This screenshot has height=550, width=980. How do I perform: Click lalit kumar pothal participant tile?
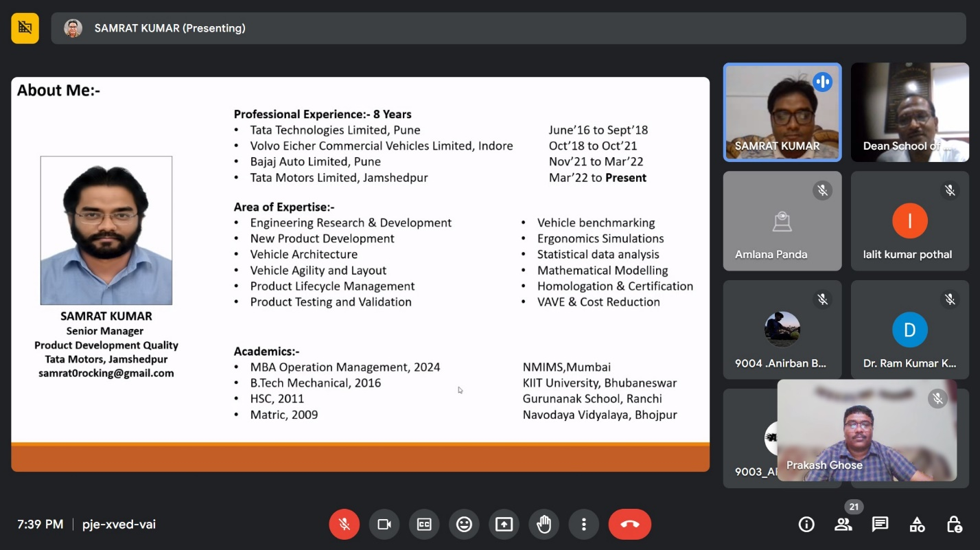point(909,221)
